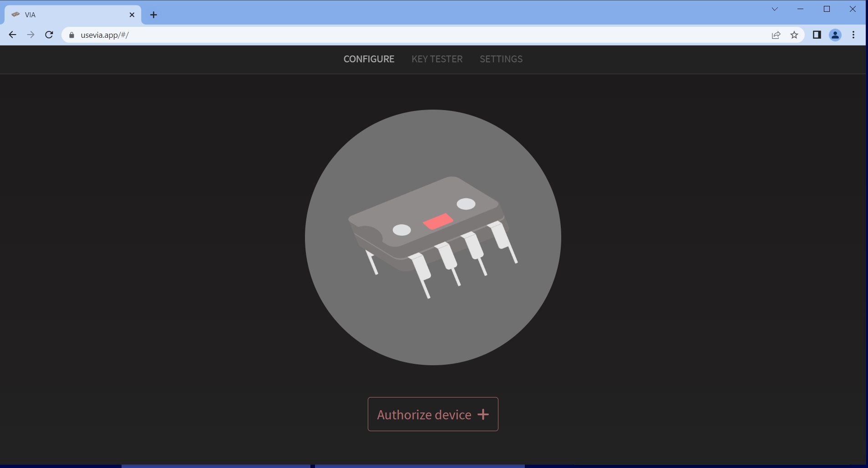Close the VIA browser tab
The height and width of the screenshot is (468, 868).
(x=132, y=15)
